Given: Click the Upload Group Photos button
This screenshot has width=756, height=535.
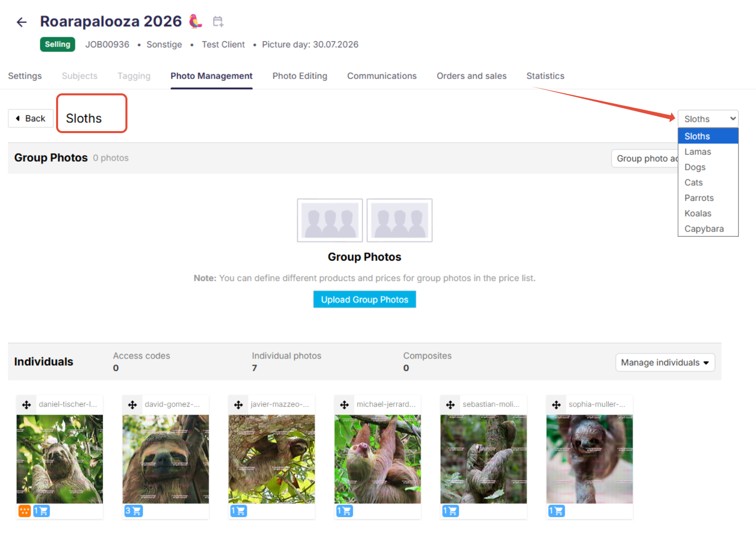Looking at the screenshot, I should click(x=364, y=299).
